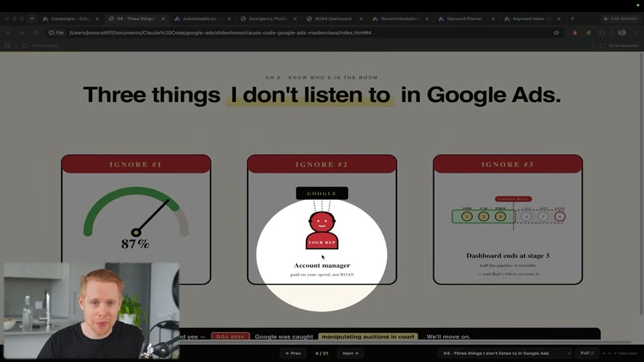Click the Full screen button

click(x=587, y=353)
